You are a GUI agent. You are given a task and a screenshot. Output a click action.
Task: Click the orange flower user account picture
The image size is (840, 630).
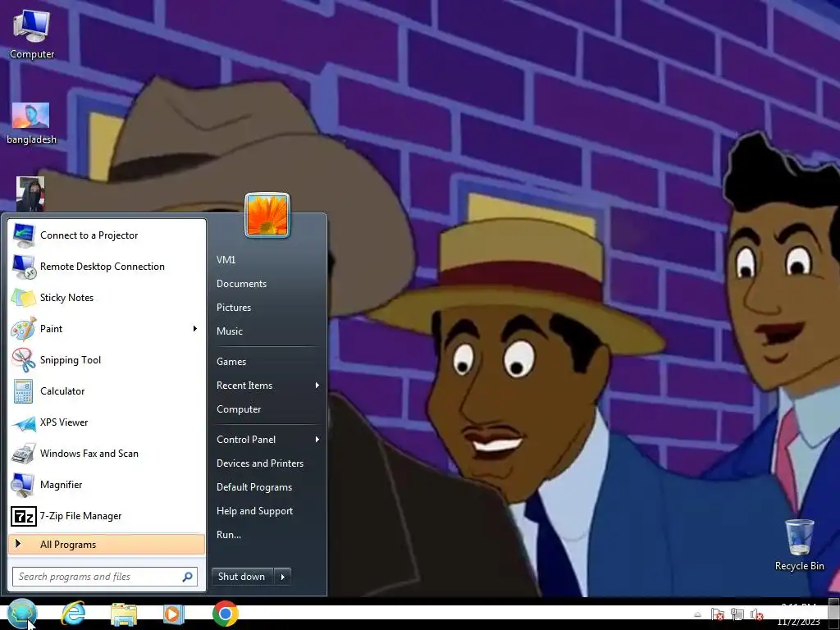click(267, 215)
